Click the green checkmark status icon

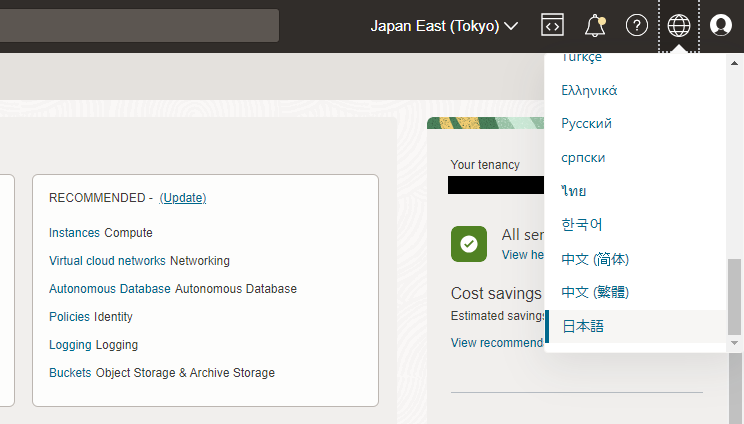pos(468,243)
